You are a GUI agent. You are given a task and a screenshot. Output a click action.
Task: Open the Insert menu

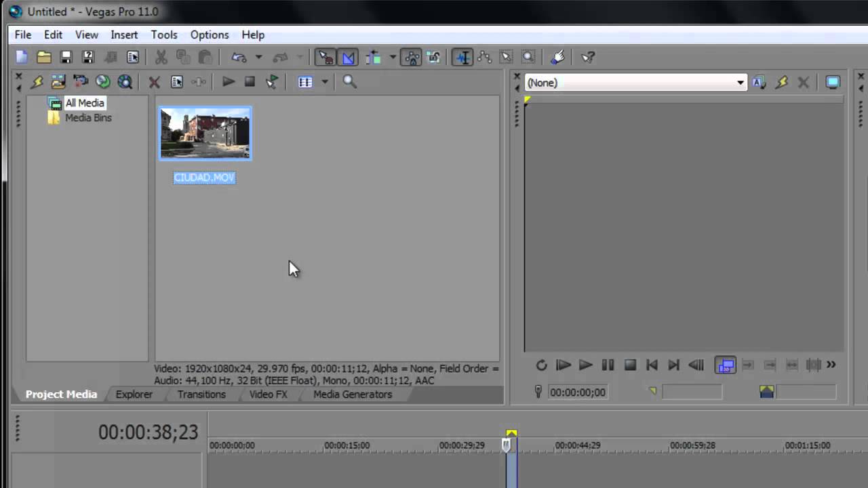click(124, 35)
